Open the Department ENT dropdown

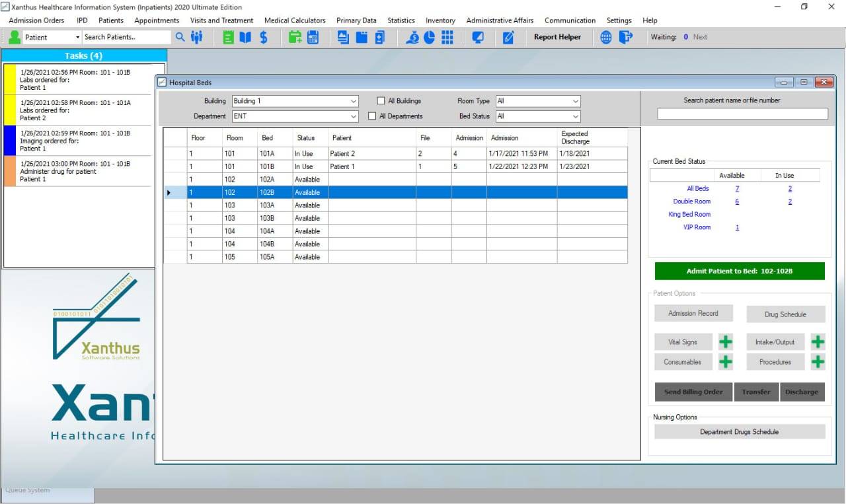(354, 116)
